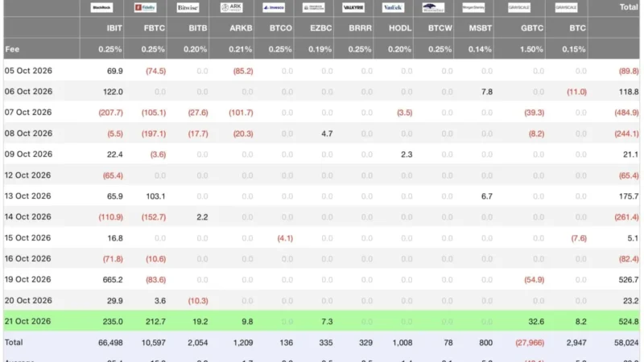Image resolution: width=644 pixels, height=362 pixels.
Task: Click the 0.15% fee under BTC
Action: point(574,49)
